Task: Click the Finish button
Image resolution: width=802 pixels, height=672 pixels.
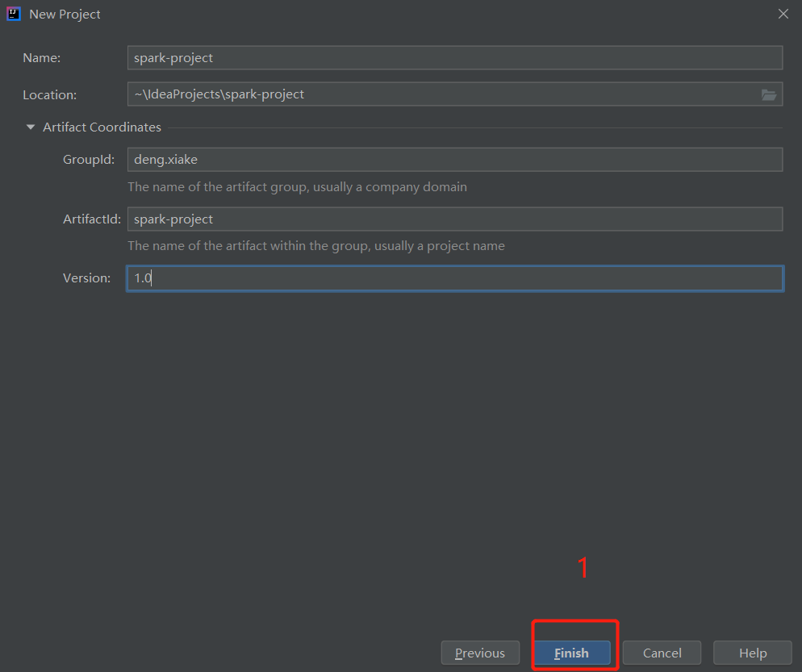Action: click(x=572, y=653)
